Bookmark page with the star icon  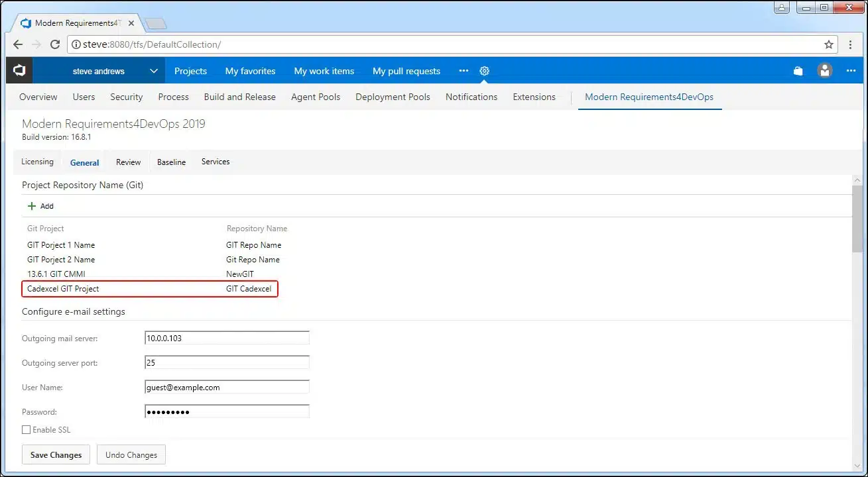[828, 44]
